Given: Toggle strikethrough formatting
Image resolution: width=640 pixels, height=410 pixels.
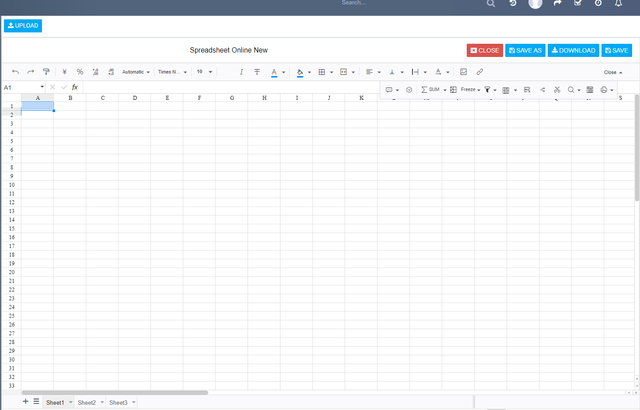Looking at the screenshot, I should click(257, 72).
